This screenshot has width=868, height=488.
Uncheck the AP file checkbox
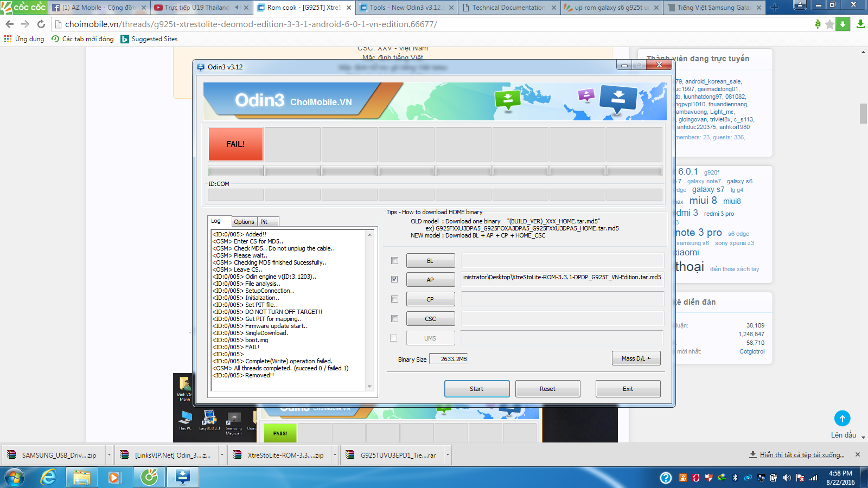pyautogui.click(x=394, y=279)
